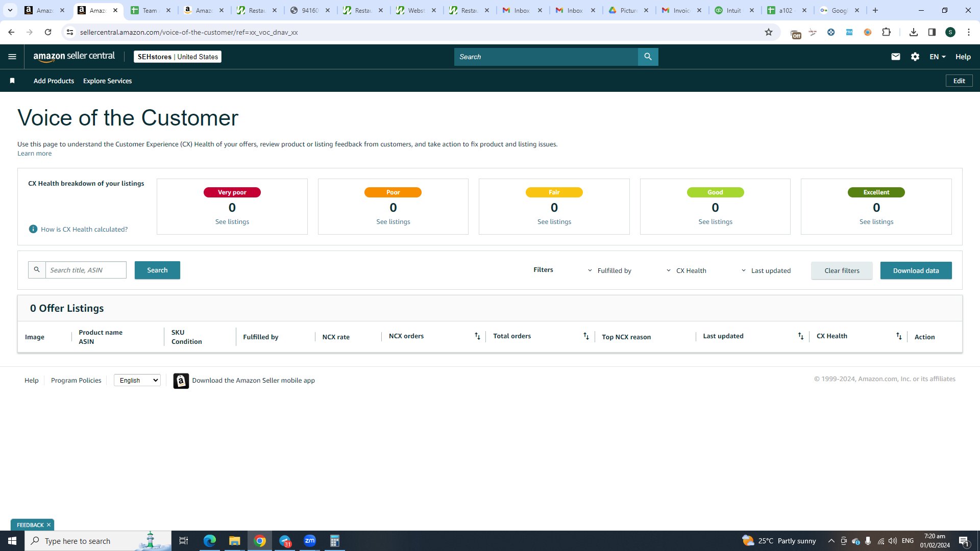This screenshot has height=551, width=980.
Task: Open Chrome three-dot menu
Action: coord(969,32)
